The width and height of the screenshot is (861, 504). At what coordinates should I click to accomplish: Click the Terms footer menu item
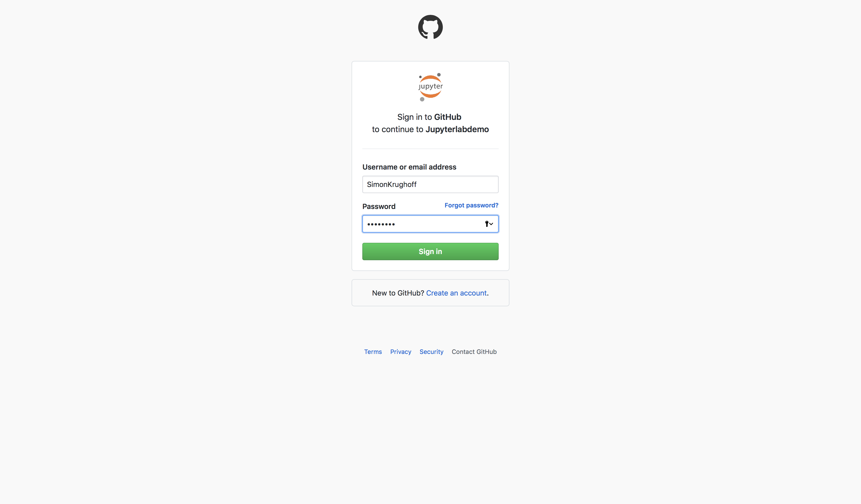click(373, 352)
